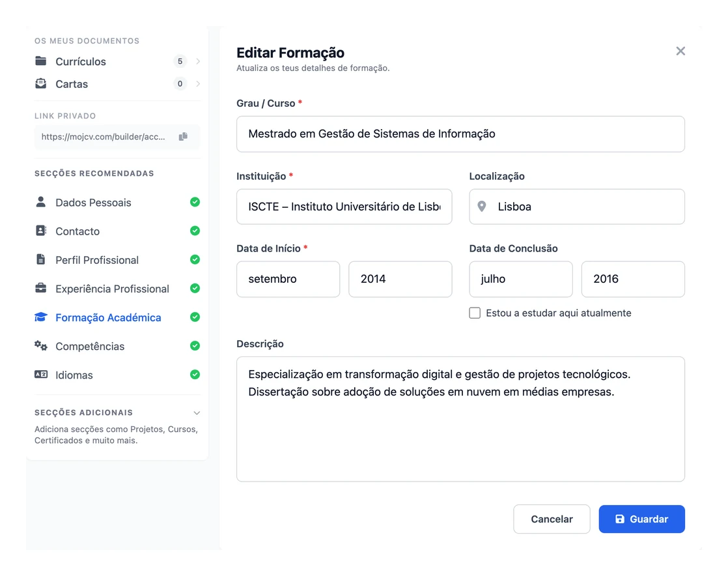Click the Cartas envelope icon
The width and height of the screenshot is (728, 576).
[x=41, y=83]
